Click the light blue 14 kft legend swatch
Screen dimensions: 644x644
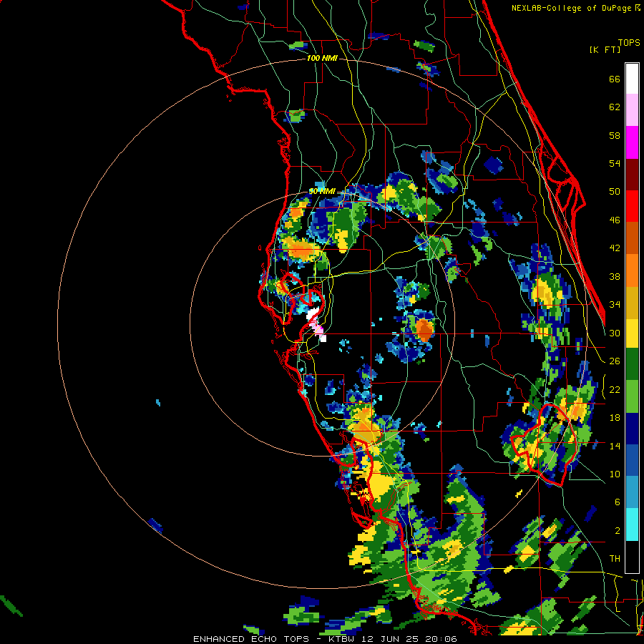click(x=632, y=492)
